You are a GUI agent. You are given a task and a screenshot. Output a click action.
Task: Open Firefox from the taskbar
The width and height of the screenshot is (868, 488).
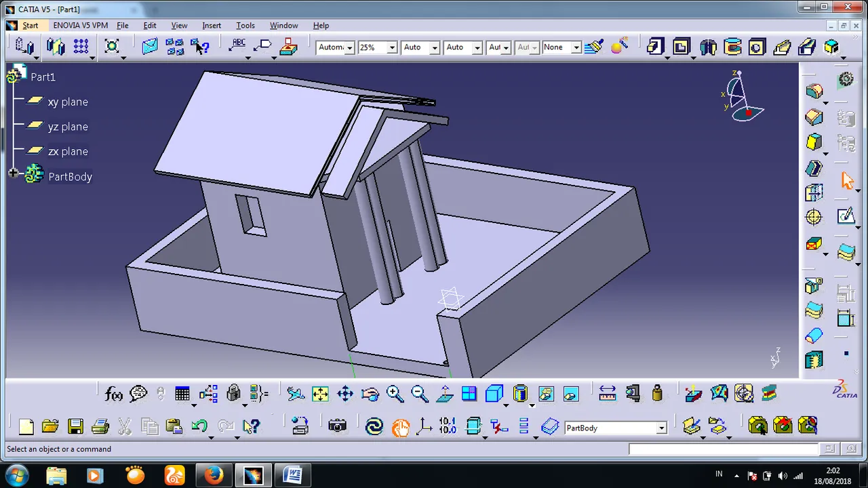214,475
